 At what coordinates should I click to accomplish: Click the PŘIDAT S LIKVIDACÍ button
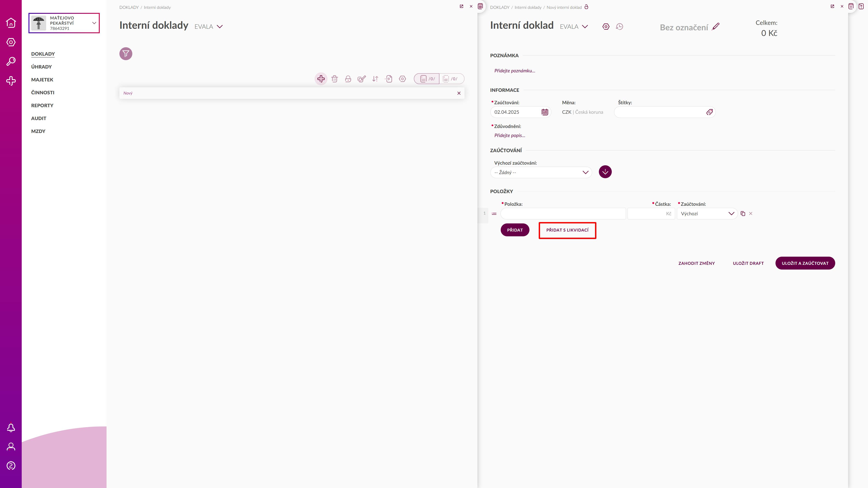point(567,230)
